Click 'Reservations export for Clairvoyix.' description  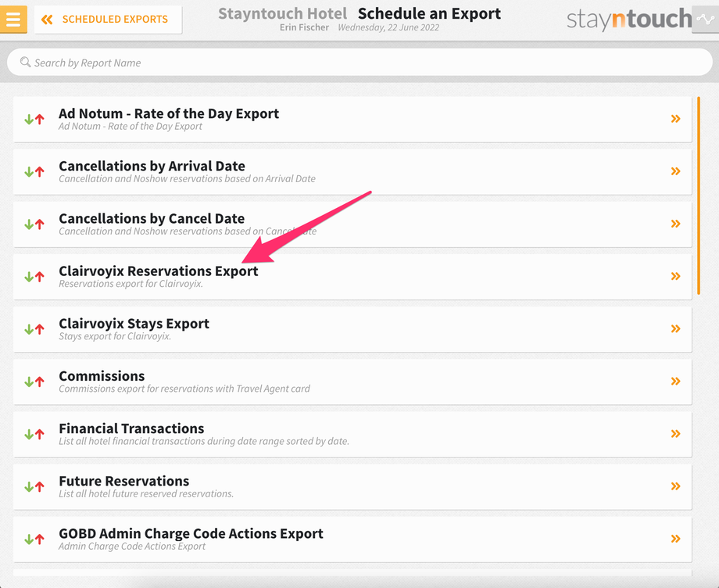(x=131, y=284)
